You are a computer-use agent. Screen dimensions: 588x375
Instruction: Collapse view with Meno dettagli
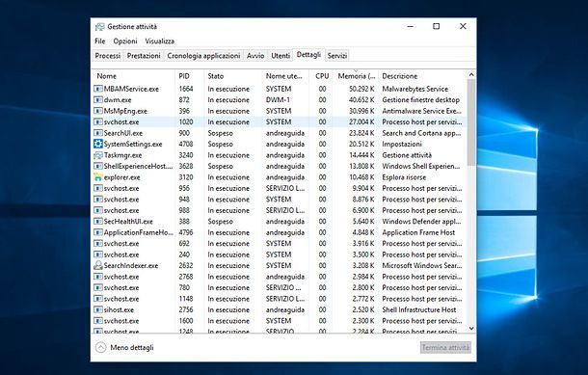click(125, 348)
